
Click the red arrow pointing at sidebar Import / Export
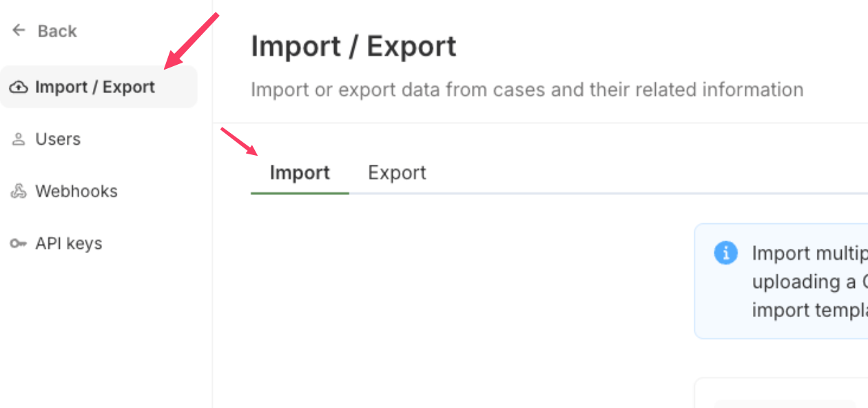click(191, 41)
